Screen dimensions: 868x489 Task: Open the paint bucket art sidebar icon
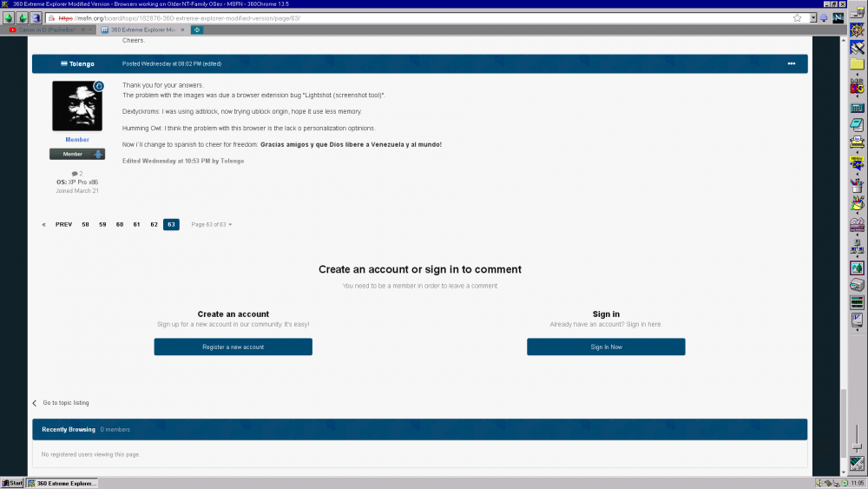(x=857, y=202)
